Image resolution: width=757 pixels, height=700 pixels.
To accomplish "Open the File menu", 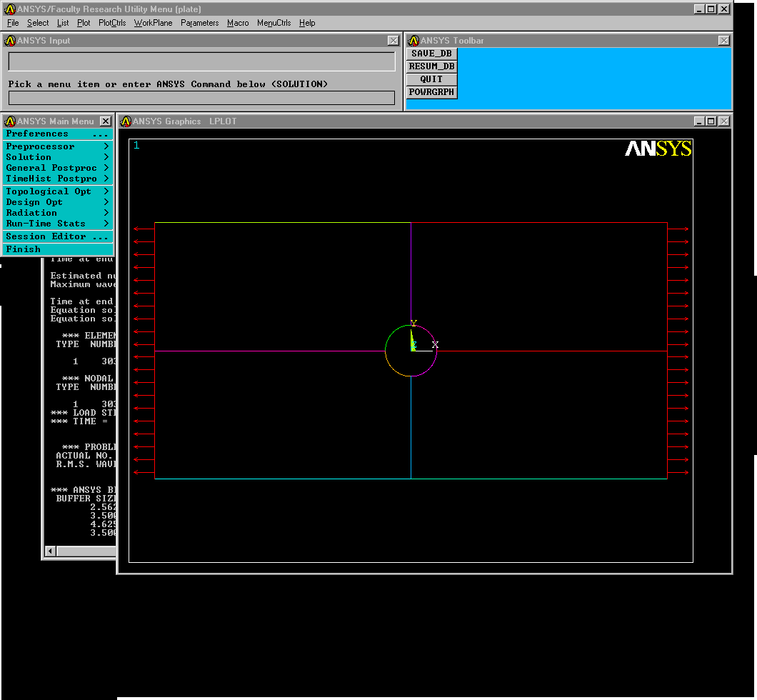I will click(x=13, y=23).
